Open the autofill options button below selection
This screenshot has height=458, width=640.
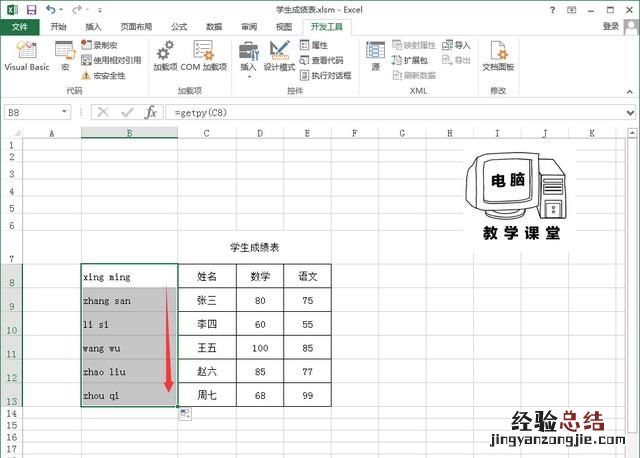[x=185, y=414]
